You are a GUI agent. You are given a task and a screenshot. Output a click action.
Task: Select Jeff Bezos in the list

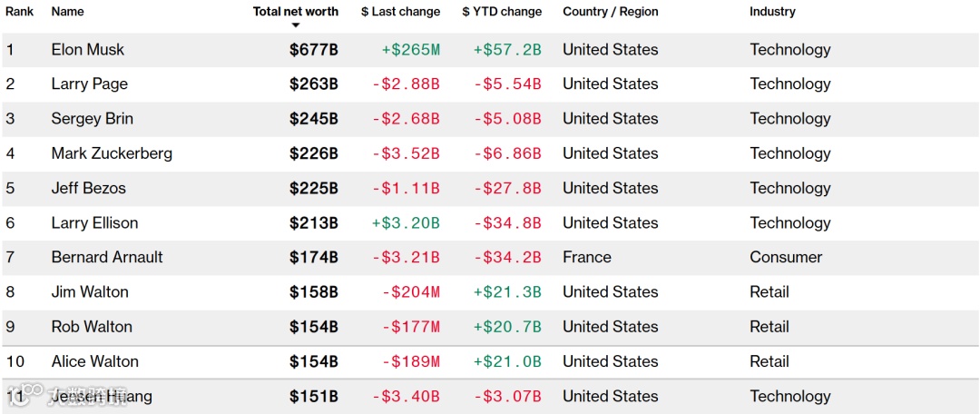point(89,189)
